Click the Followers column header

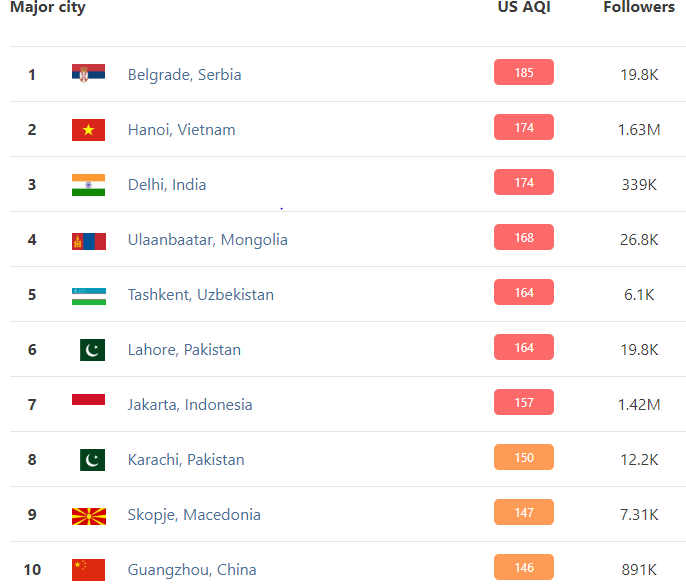pos(639,7)
